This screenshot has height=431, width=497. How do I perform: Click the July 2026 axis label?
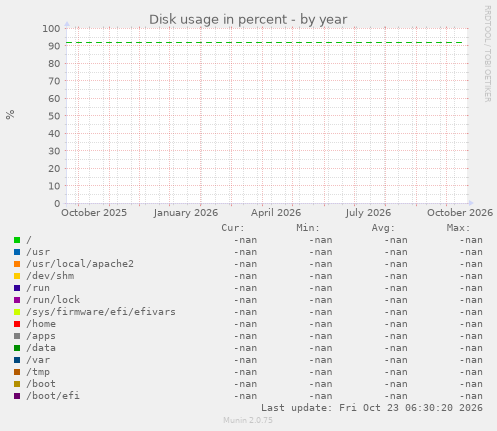(x=368, y=213)
